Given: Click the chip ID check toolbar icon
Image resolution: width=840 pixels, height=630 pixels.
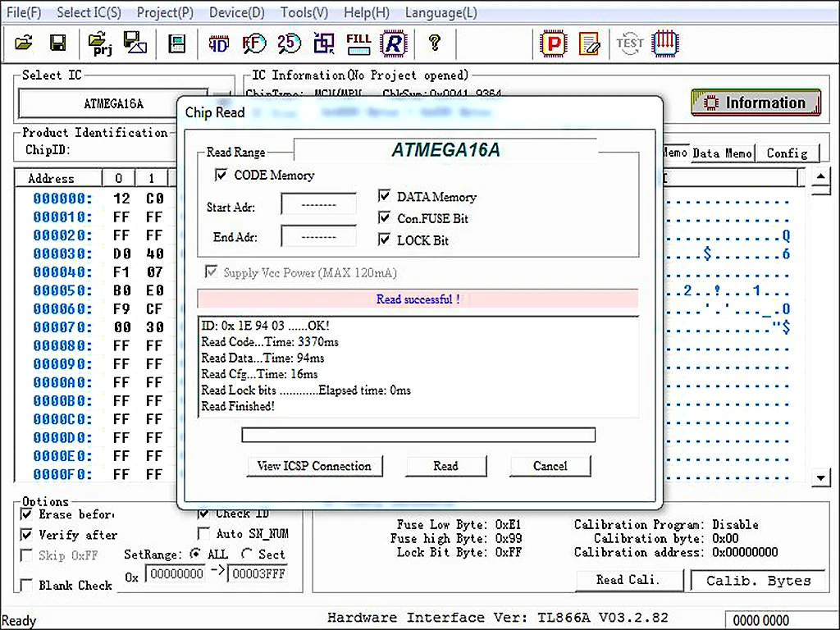Looking at the screenshot, I should click(218, 44).
